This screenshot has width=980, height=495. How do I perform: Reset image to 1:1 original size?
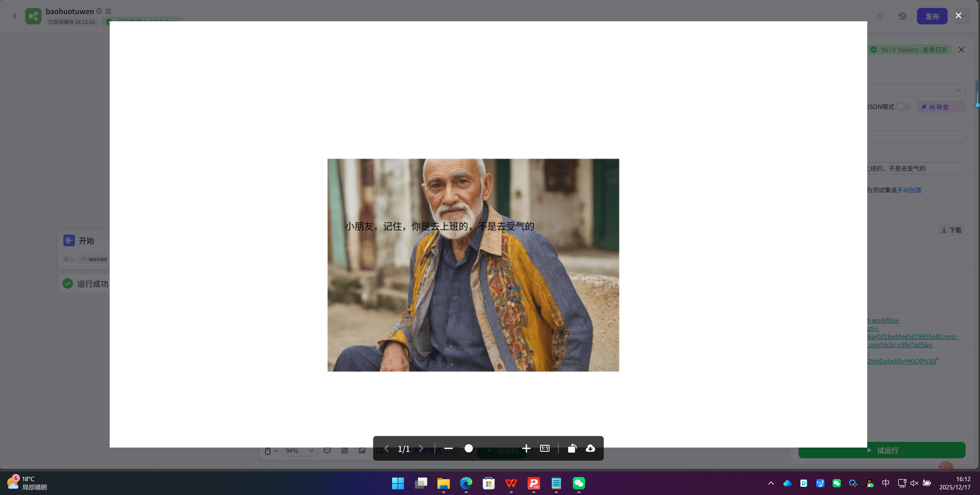[x=545, y=448]
